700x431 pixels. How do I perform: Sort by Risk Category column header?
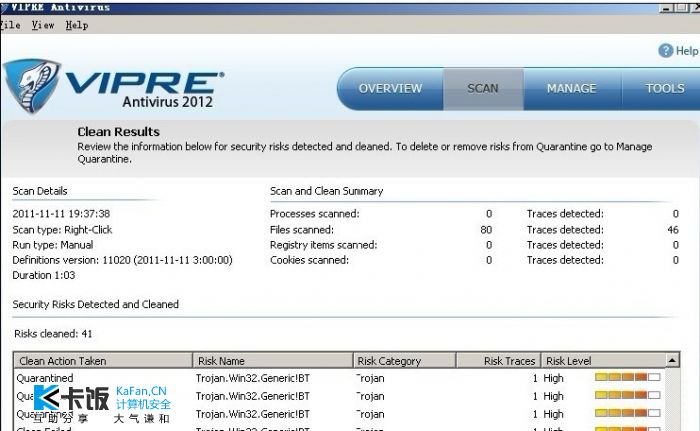(x=404, y=360)
